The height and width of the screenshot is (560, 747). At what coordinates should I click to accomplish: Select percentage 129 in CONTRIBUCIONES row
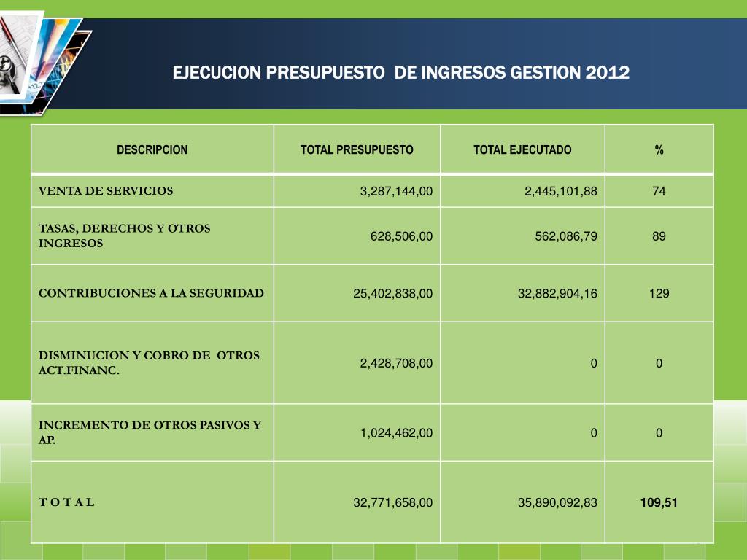659,293
